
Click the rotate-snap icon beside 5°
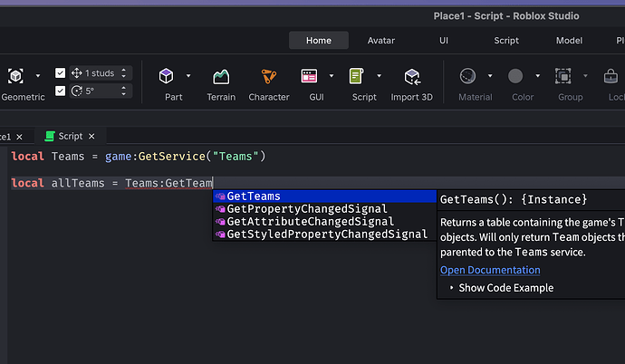click(76, 91)
